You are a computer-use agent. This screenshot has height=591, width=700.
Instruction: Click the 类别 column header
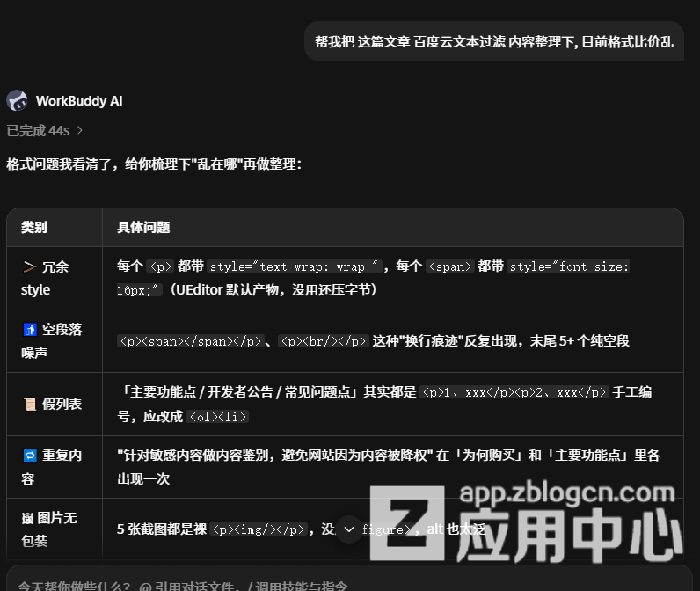click(x=55, y=227)
